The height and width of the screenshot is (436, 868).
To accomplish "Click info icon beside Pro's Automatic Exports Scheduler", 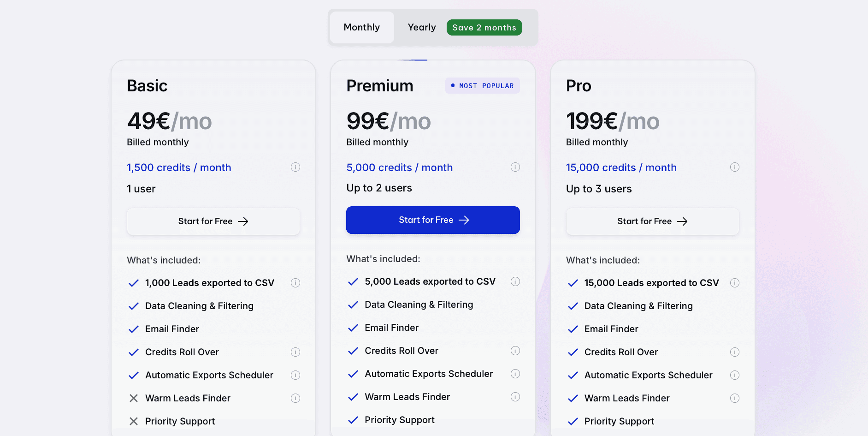I will pyautogui.click(x=735, y=375).
